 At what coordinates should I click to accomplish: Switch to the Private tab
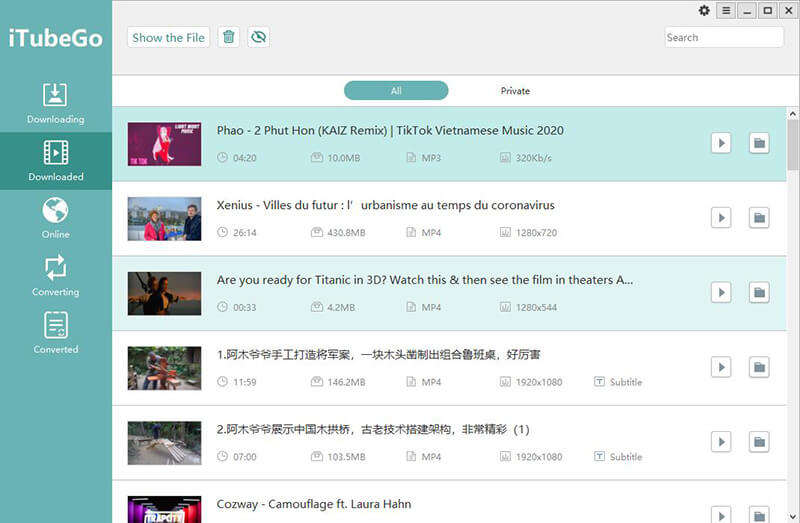pos(515,91)
